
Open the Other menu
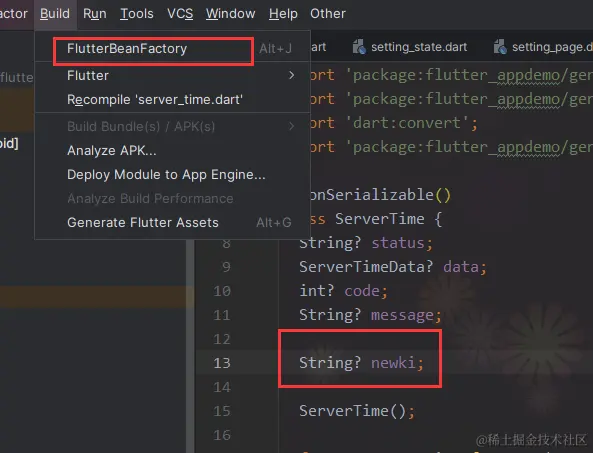tap(328, 14)
